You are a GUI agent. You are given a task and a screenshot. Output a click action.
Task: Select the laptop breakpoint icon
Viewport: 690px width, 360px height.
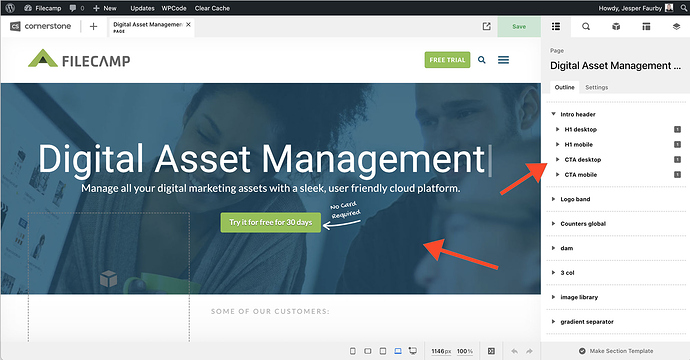tap(398, 351)
